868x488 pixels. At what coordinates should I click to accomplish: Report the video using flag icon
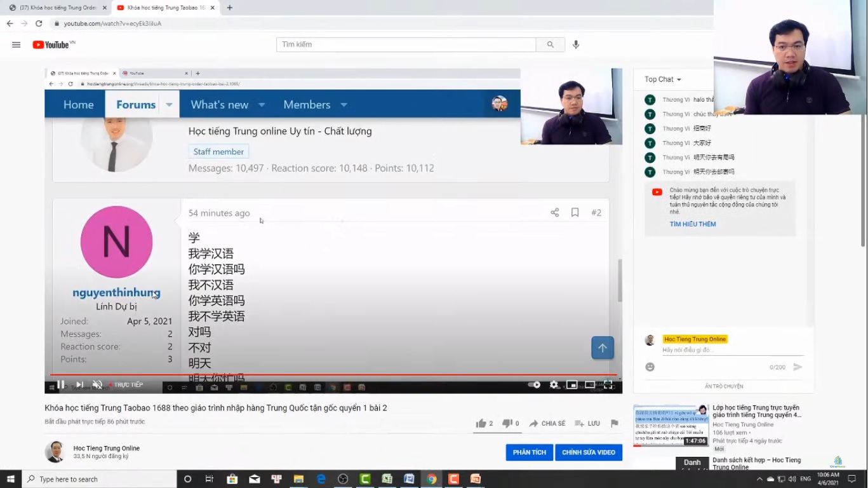coord(614,423)
